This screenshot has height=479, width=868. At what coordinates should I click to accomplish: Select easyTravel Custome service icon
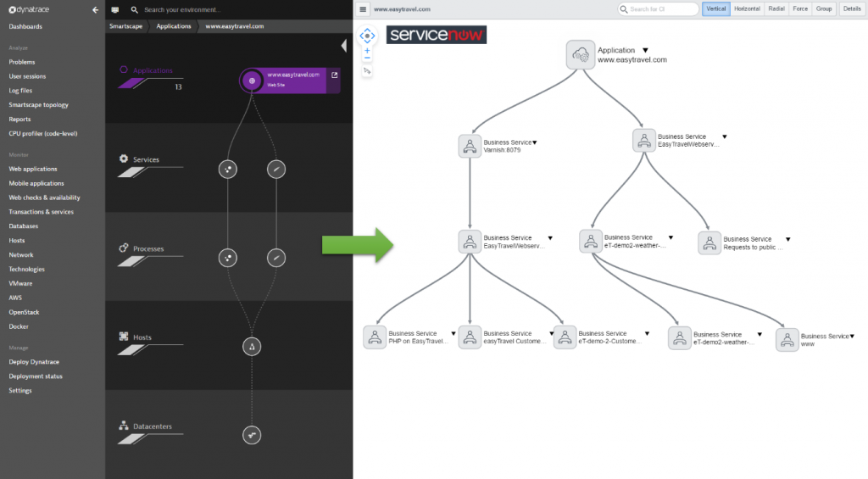pyautogui.click(x=470, y=337)
